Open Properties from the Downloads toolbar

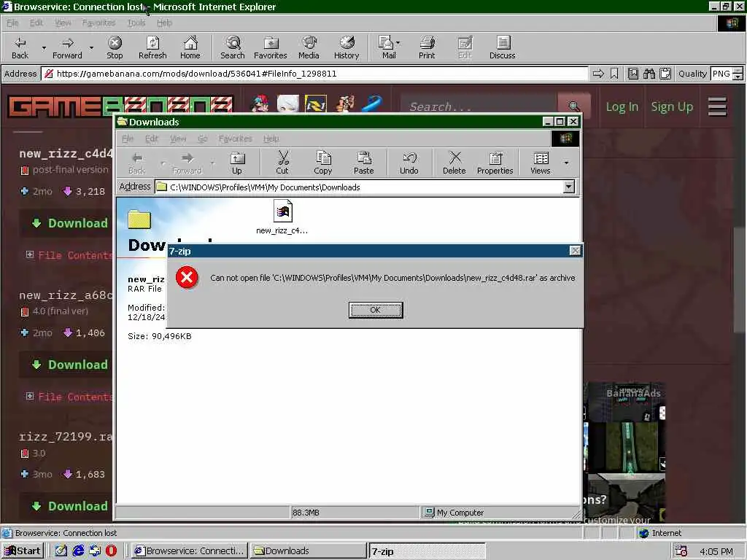click(x=495, y=163)
